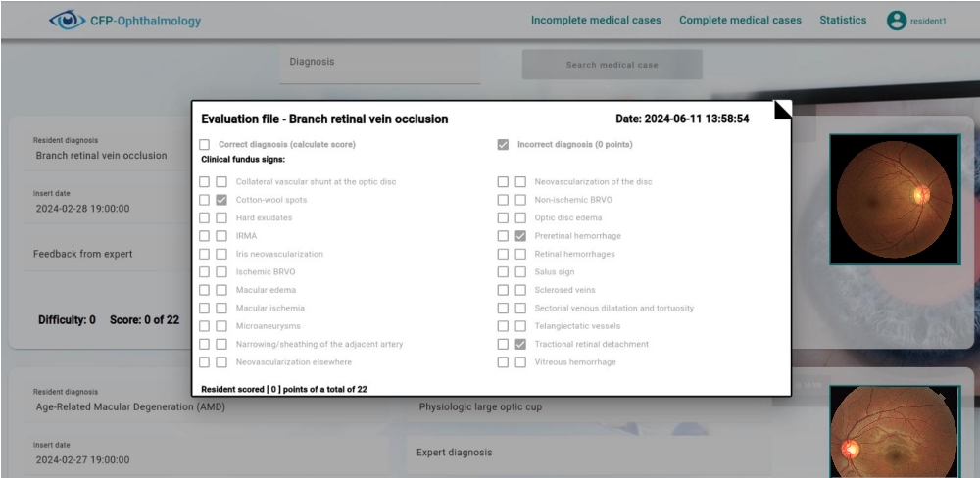Toggle the checked Cotton-wool spots checkbox
Image resolution: width=980 pixels, height=478 pixels.
(x=221, y=200)
